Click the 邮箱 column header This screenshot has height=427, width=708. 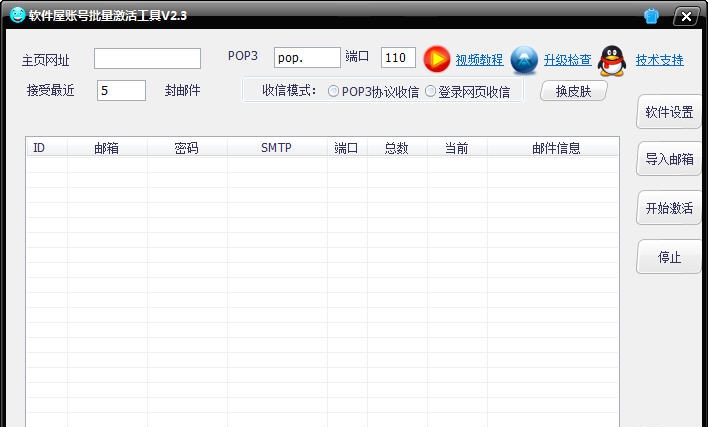click(107, 148)
